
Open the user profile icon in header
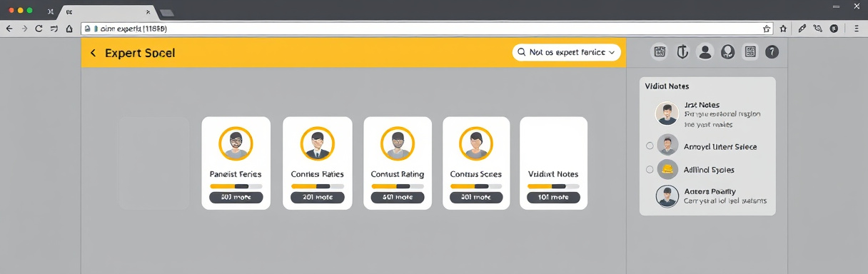pyautogui.click(x=705, y=51)
